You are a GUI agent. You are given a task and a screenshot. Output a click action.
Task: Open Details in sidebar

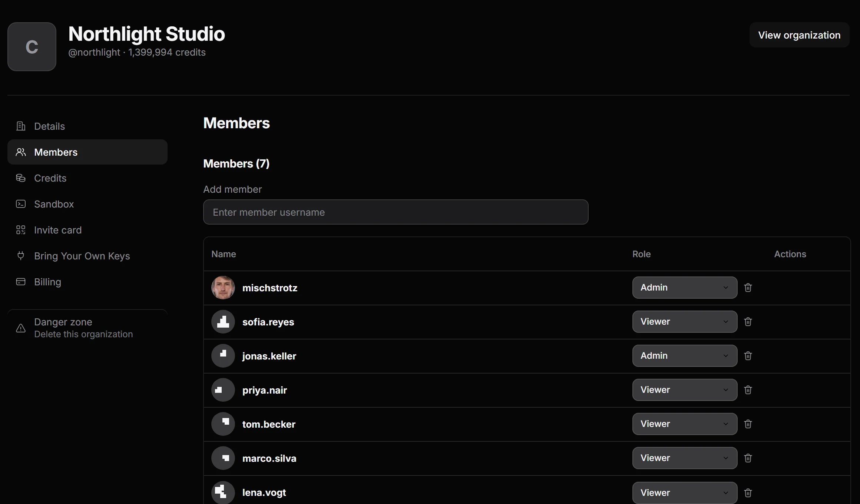click(x=87, y=126)
